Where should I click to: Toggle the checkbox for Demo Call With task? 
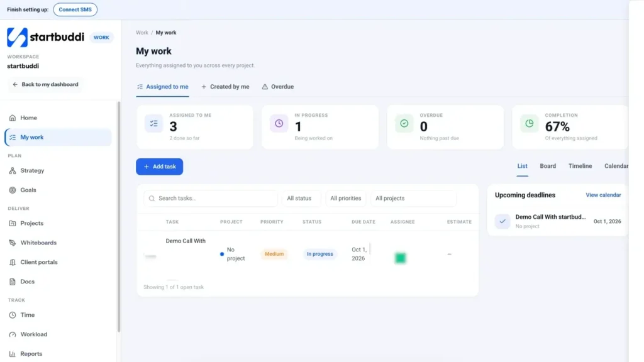151,256
